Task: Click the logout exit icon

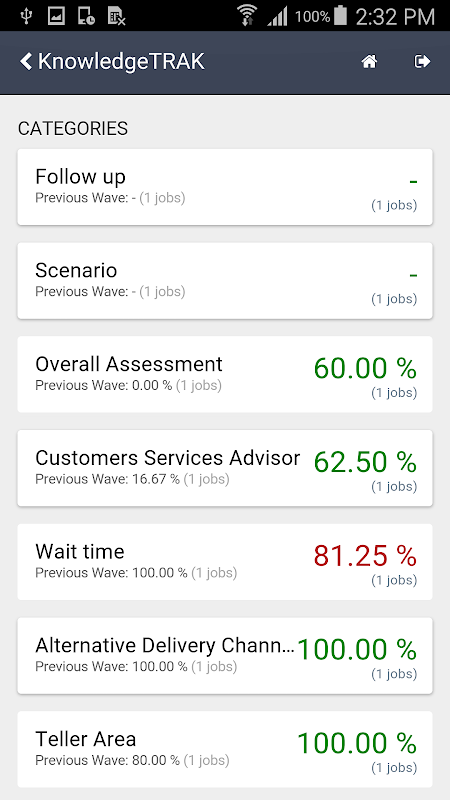Action: tap(422, 62)
